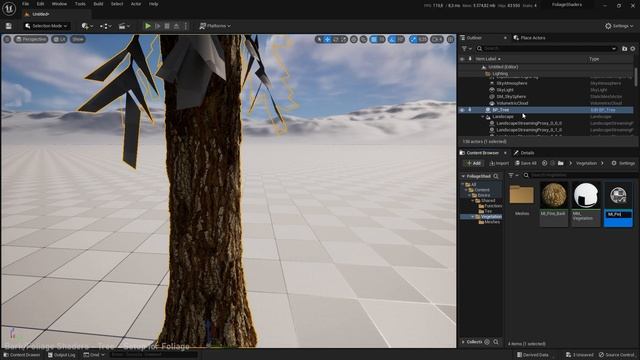Switch to the Outliner tab
Screen dimensions: 640x360
click(473, 38)
